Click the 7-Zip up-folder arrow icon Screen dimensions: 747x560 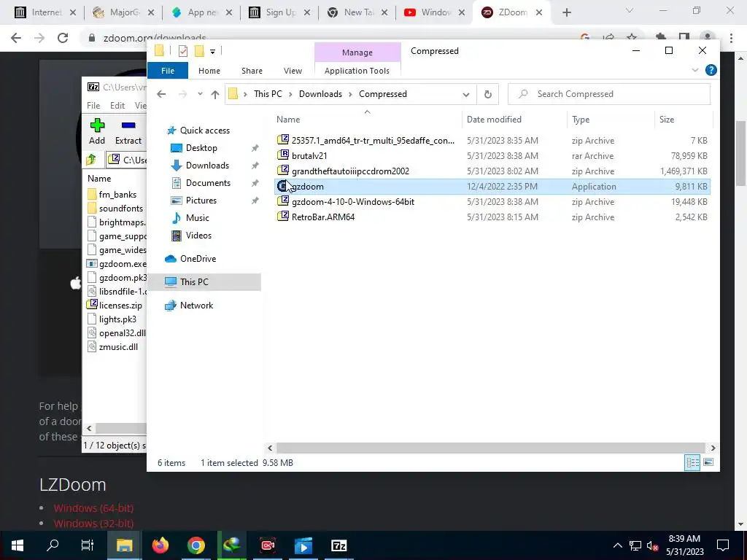(91, 160)
